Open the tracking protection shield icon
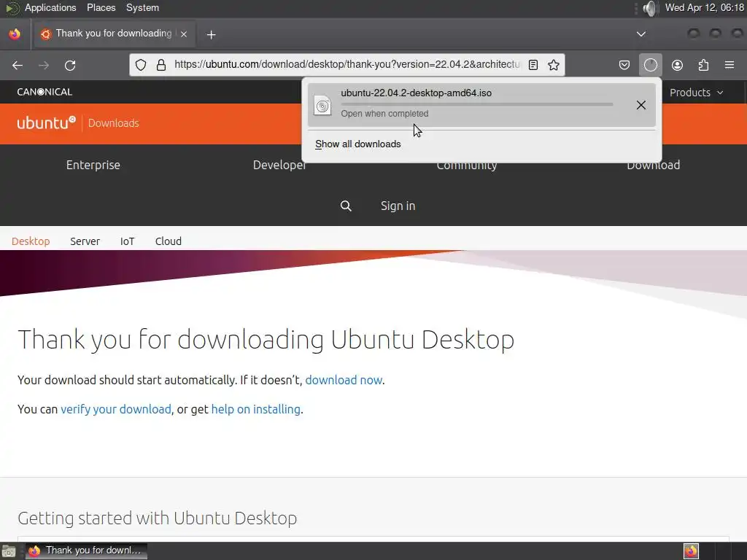The image size is (747, 560). click(141, 65)
